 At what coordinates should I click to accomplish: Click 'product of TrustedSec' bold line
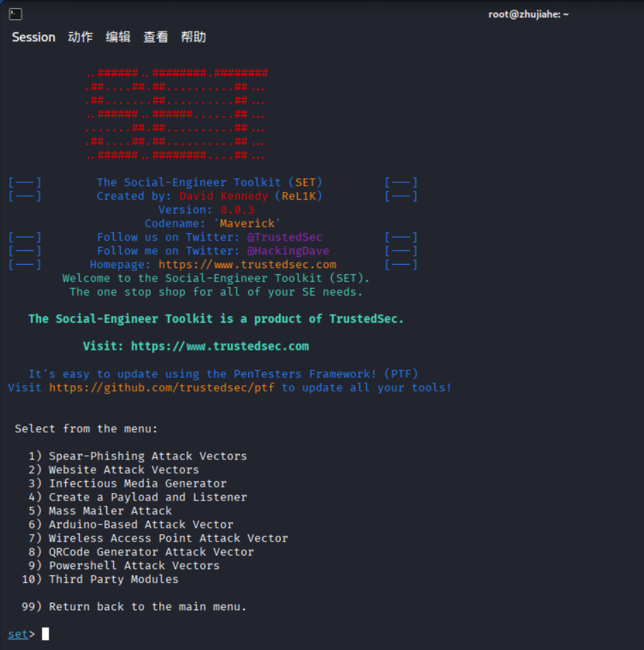pyautogui.click(x=215, y=319)
